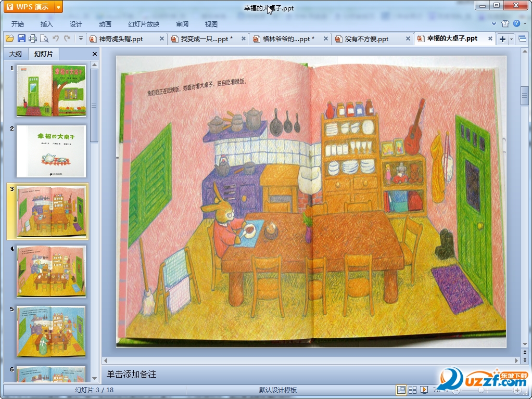The image size is (532, 399).
Task: Switch to the 神奇虎头帽.ppt document tab
Action: pyautogui.click(x=121, y=39)
